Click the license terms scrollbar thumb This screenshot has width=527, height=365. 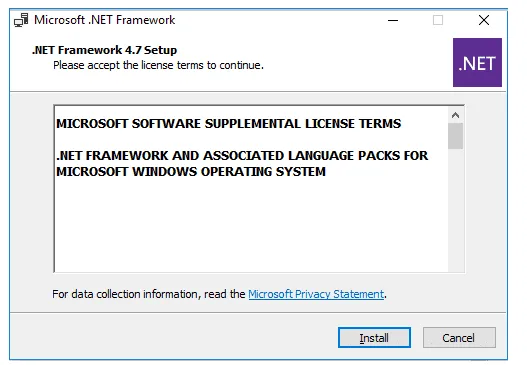[x=455, y=136]
